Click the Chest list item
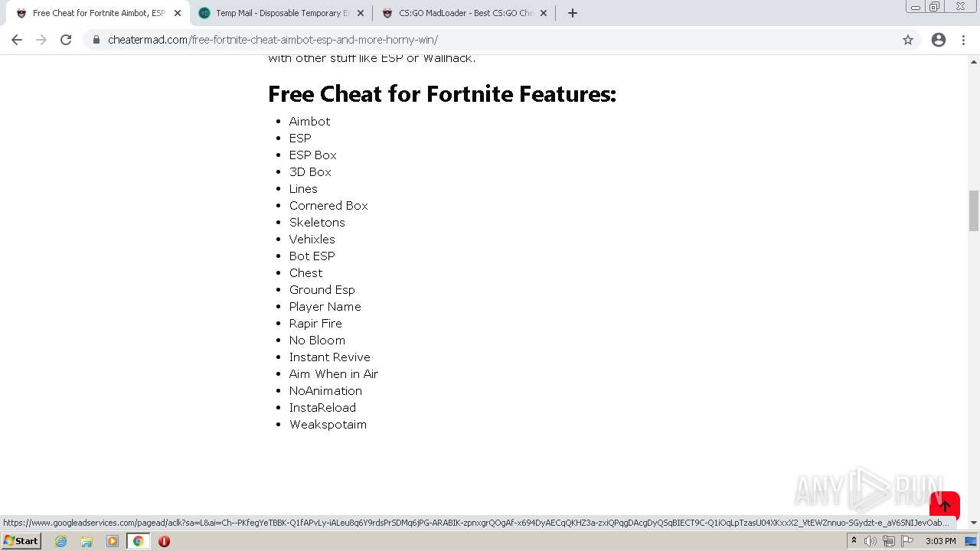The image size is (980, 551). [x=305, y=272]
